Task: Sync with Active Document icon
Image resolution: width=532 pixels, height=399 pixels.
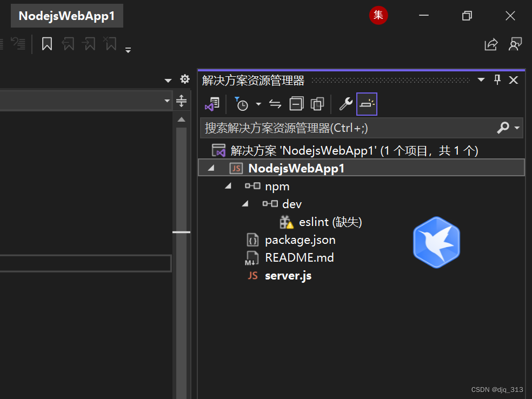Action: (275, 104)
